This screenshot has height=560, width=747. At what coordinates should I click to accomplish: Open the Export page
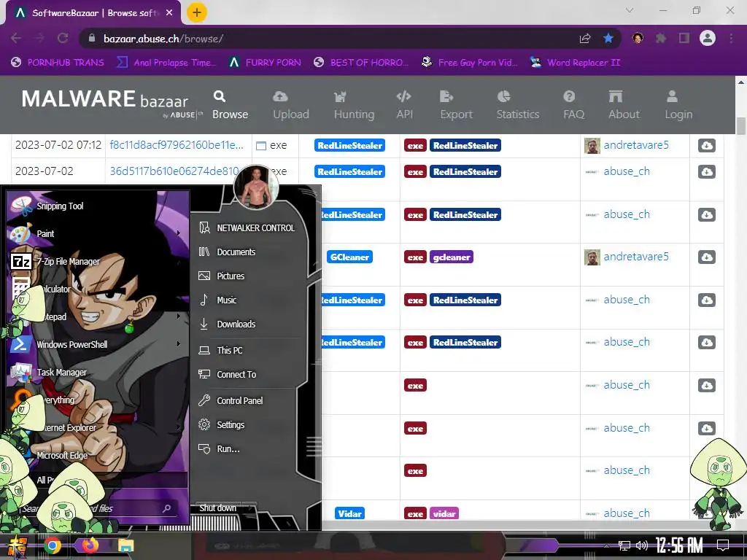456,105
